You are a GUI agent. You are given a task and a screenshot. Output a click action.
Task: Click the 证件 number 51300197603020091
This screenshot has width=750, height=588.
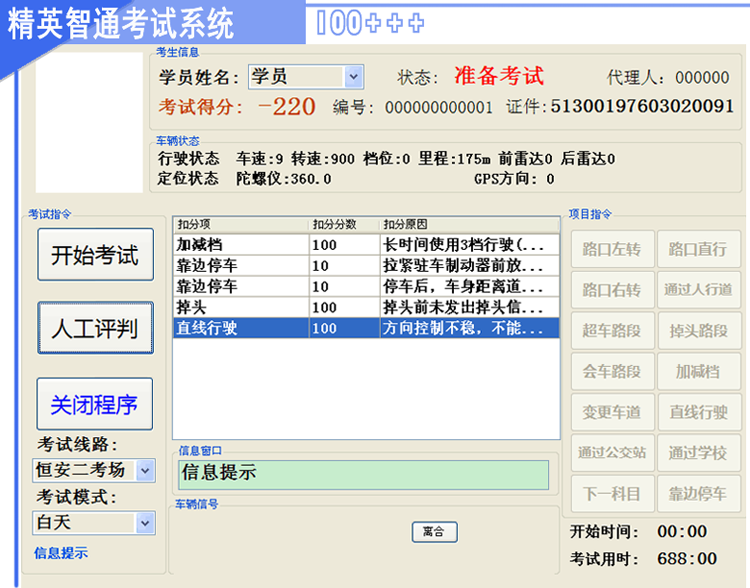[x=642, y=106]
